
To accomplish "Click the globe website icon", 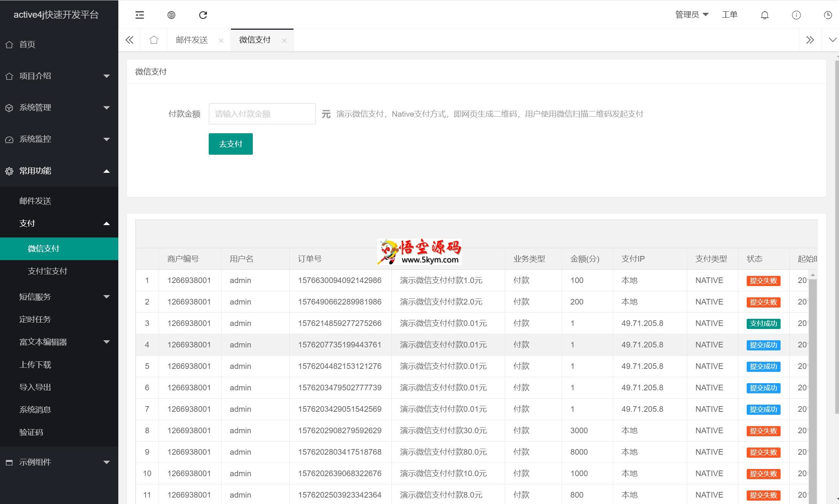I will [x=171, y=15].
